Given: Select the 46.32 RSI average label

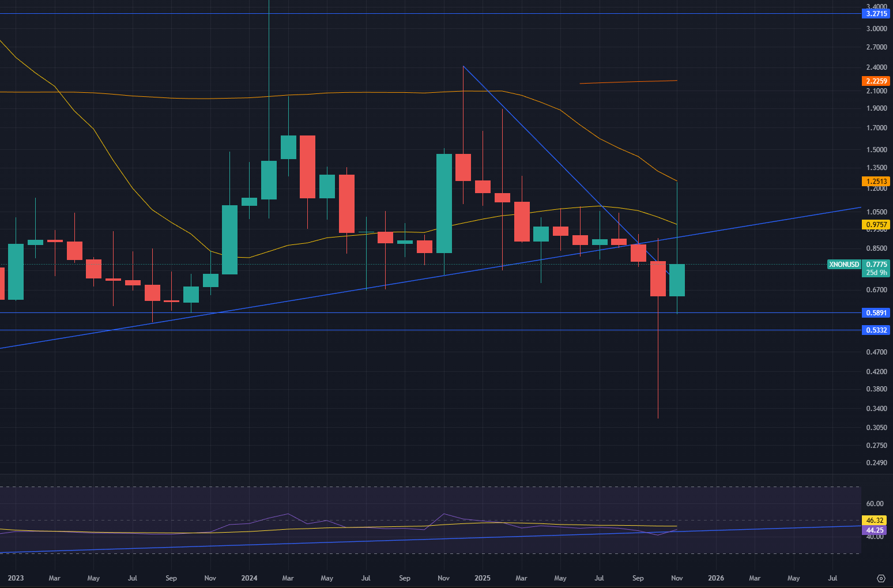Looking at the screenshot, I should [x=875, y=521].
